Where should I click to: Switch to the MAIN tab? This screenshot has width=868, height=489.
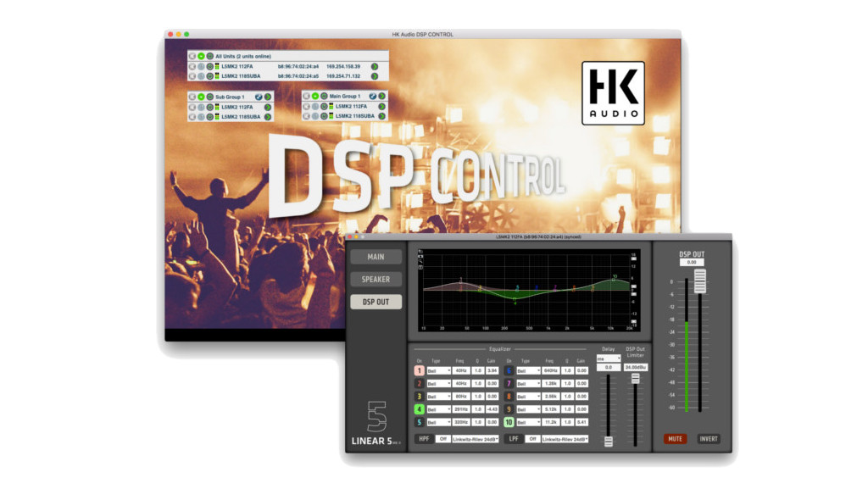(x=376, y=257)
